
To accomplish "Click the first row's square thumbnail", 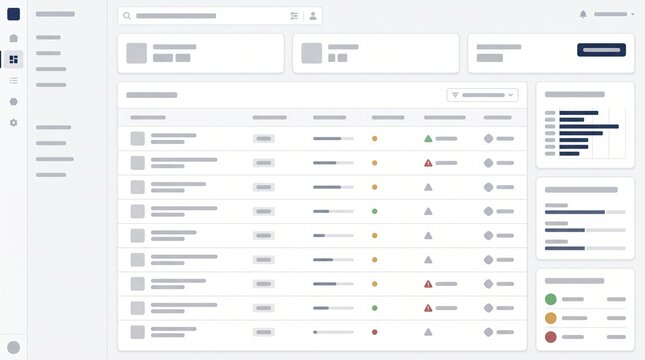I will (x=137, y=139).
